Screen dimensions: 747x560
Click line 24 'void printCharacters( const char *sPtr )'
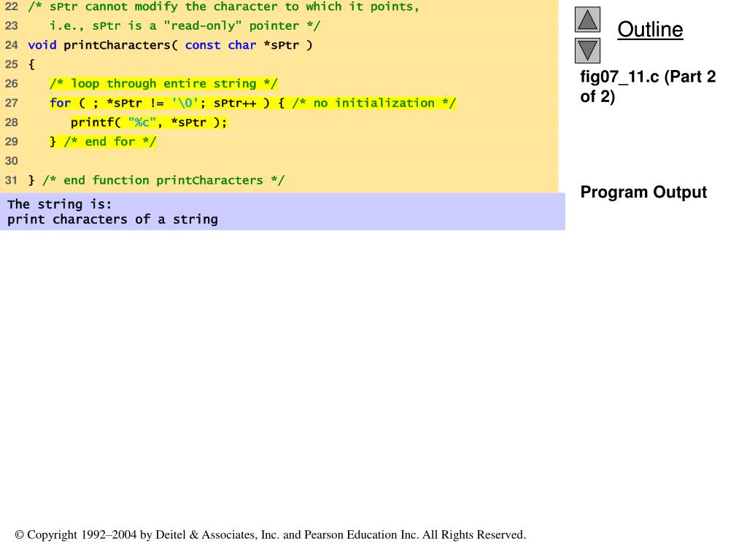(x=170, y=45)
